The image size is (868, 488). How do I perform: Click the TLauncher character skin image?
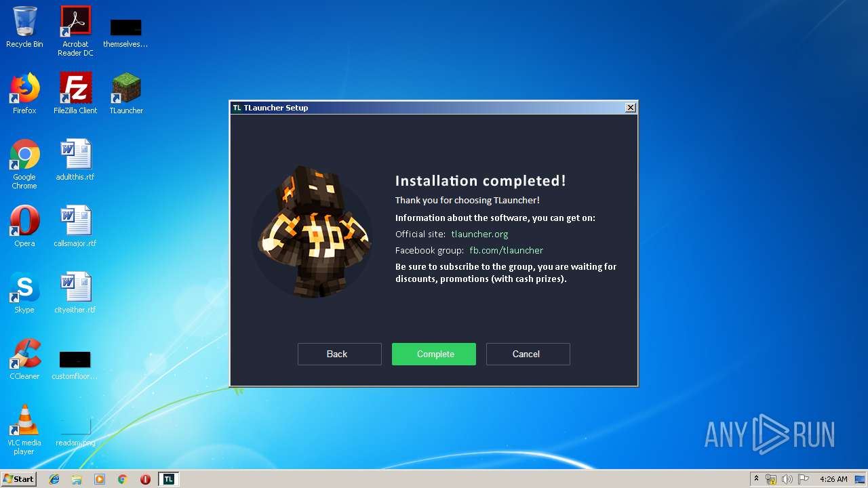[313, 232]
